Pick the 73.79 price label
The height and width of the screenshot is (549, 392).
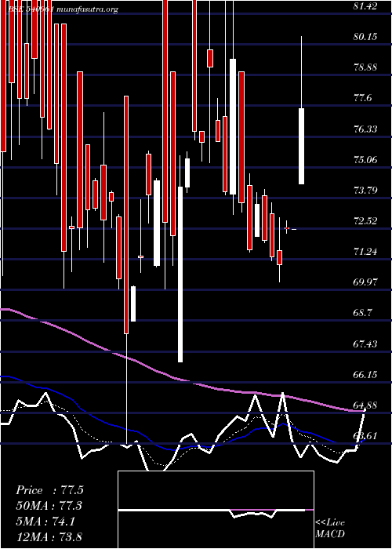[365, 191]
